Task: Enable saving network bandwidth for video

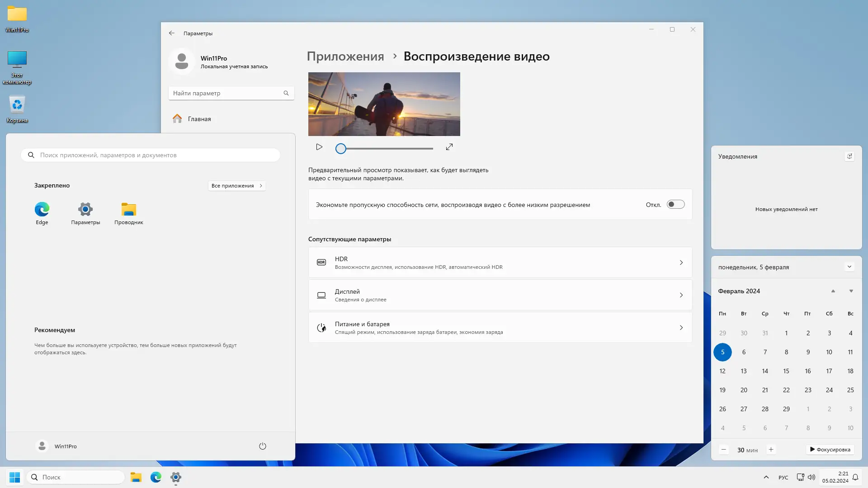Action: pyautogui.click(x=676, y=204)
